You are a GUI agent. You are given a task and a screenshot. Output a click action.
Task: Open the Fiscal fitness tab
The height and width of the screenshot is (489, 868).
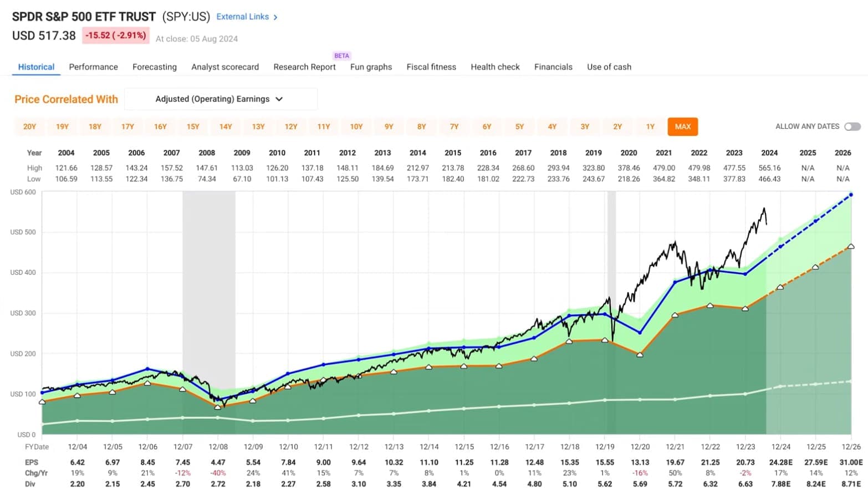[431, 67]
